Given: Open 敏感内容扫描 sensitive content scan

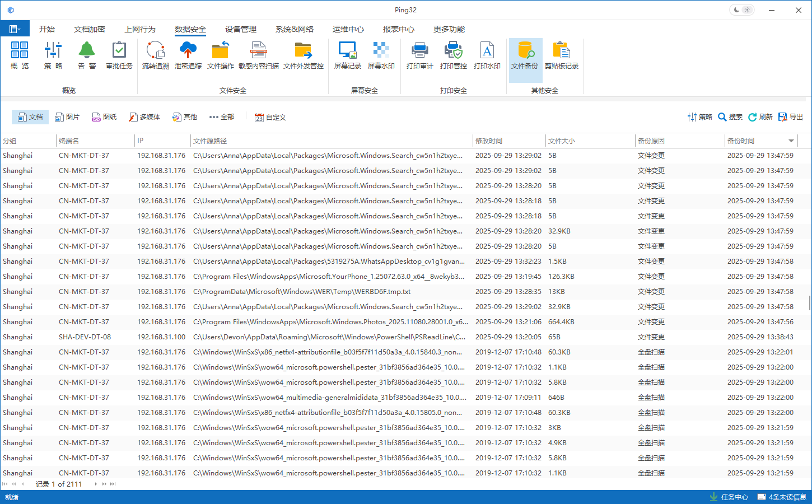Looking at the screenshot, I should 258,55.
